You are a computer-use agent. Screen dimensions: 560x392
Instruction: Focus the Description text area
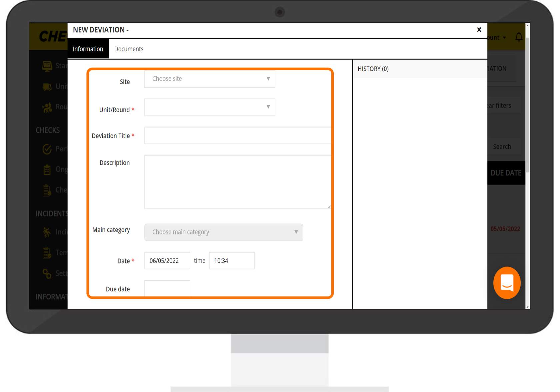pos(237,182)
